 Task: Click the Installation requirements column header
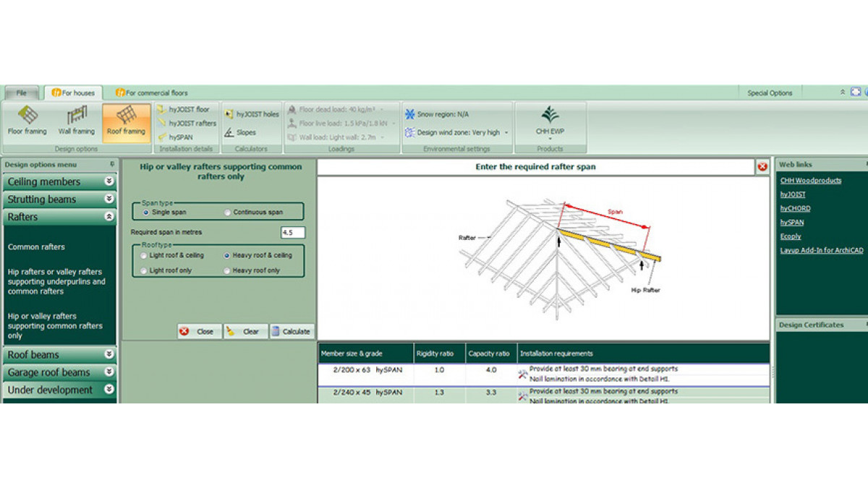coord(642,353)
